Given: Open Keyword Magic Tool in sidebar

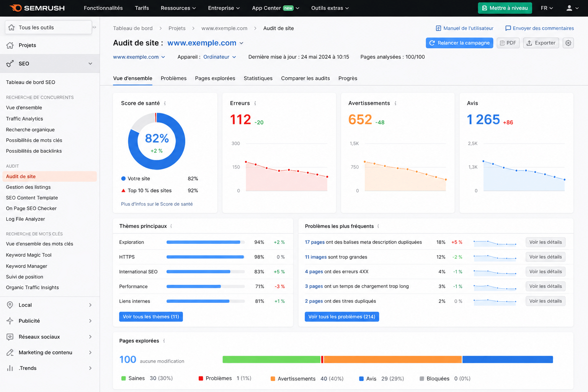Looking at the screenshot, I should [x=29, y=255].
